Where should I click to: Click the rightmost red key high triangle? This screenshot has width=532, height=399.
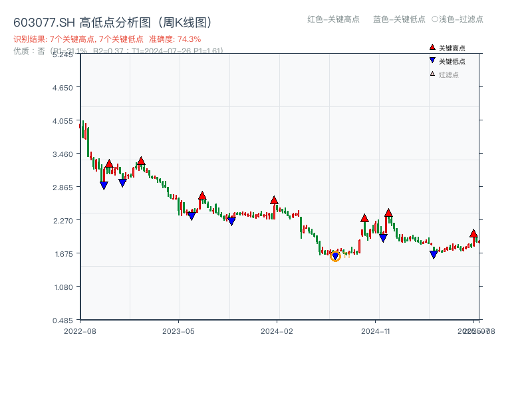point(473,233)
